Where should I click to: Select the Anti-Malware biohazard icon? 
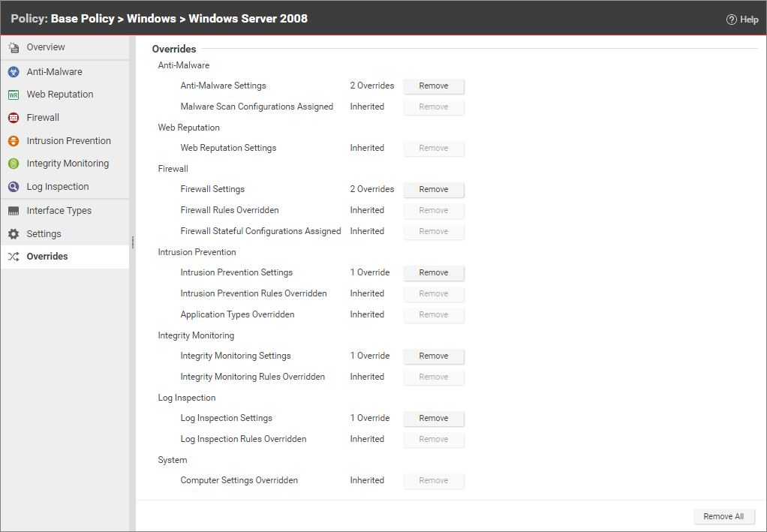14,72
